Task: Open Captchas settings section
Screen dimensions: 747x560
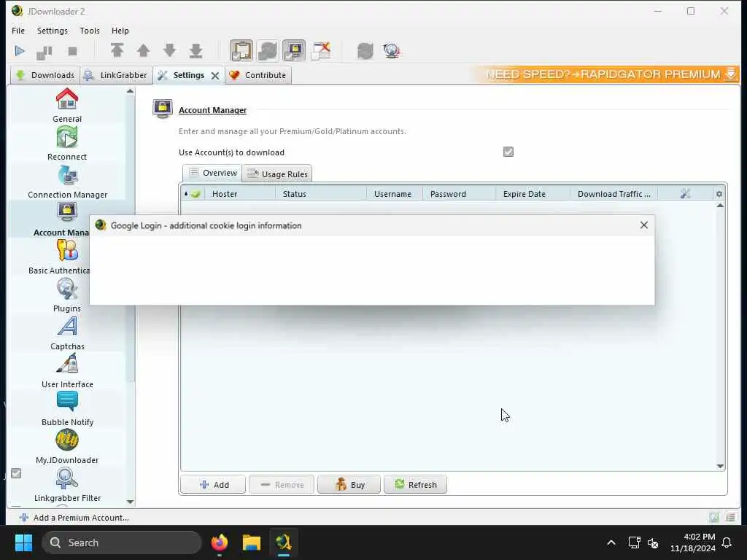Action: (x=67, y=333)
